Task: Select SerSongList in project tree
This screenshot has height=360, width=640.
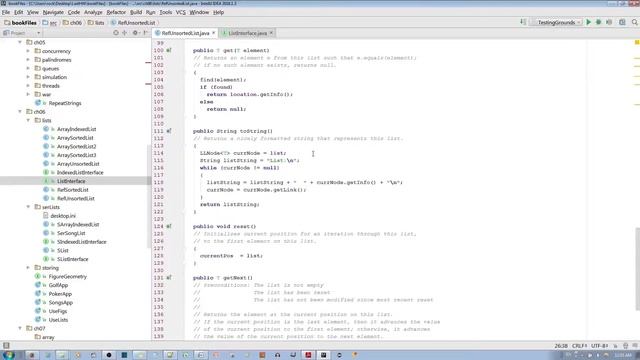Action: coord(71,233)
